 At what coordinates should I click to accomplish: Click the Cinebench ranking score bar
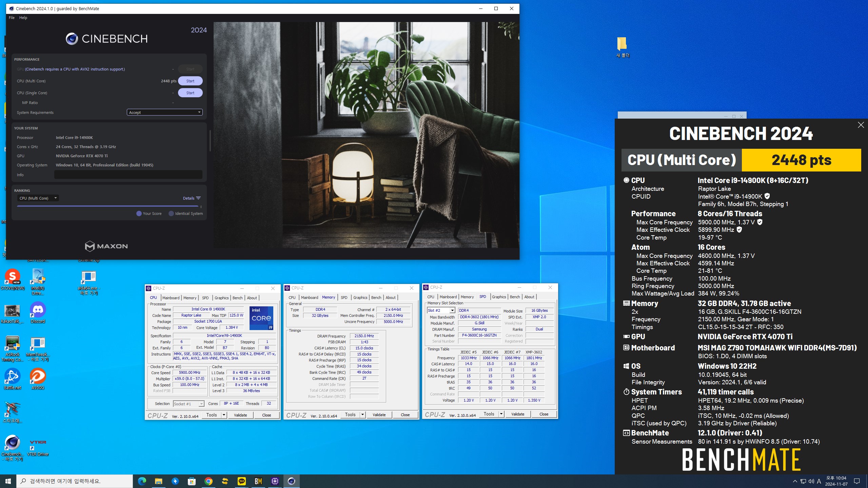tap(108, 206)
